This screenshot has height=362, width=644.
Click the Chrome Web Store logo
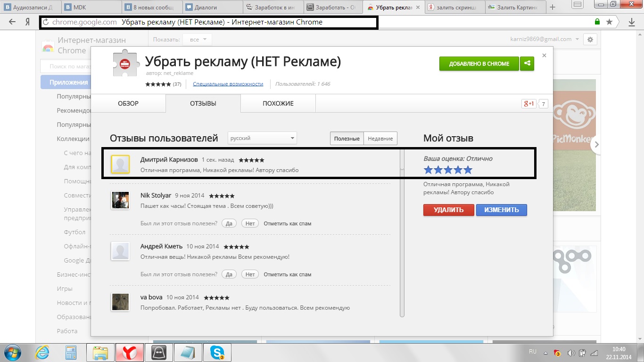point(48,46)
